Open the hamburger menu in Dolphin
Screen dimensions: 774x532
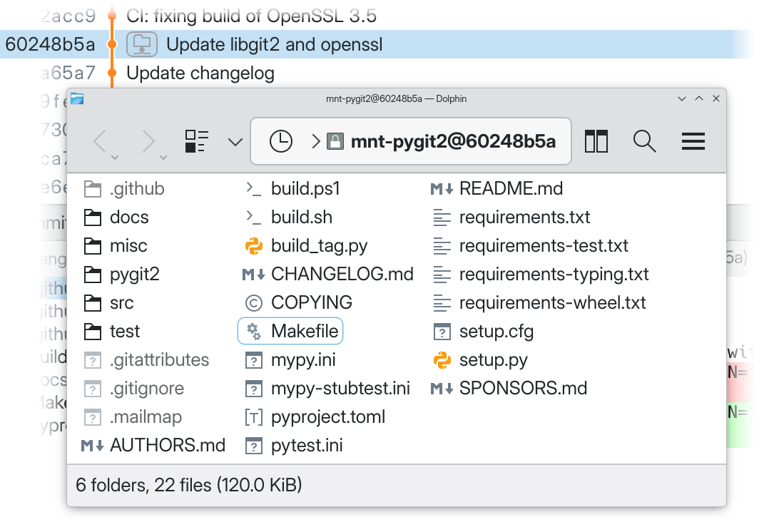[x=693, y=141]
